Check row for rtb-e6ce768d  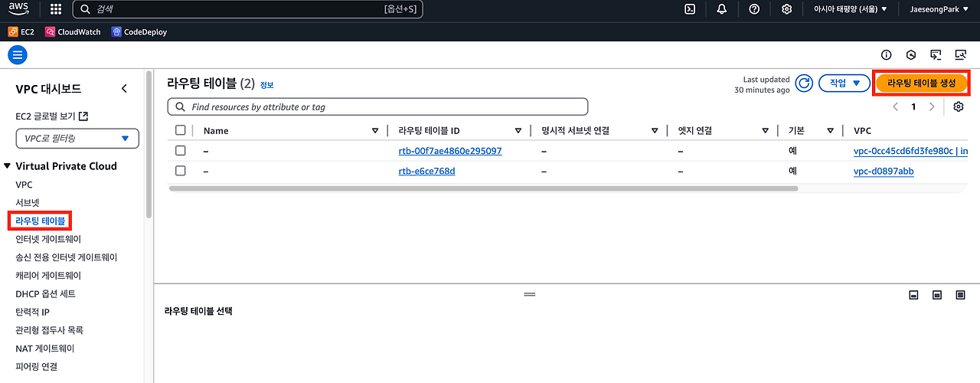(x=180, y=171)
